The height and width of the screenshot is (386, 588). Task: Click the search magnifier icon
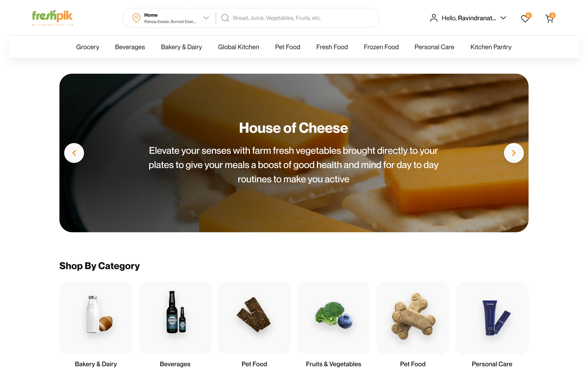pyautogui.click(x=225, y=18)
